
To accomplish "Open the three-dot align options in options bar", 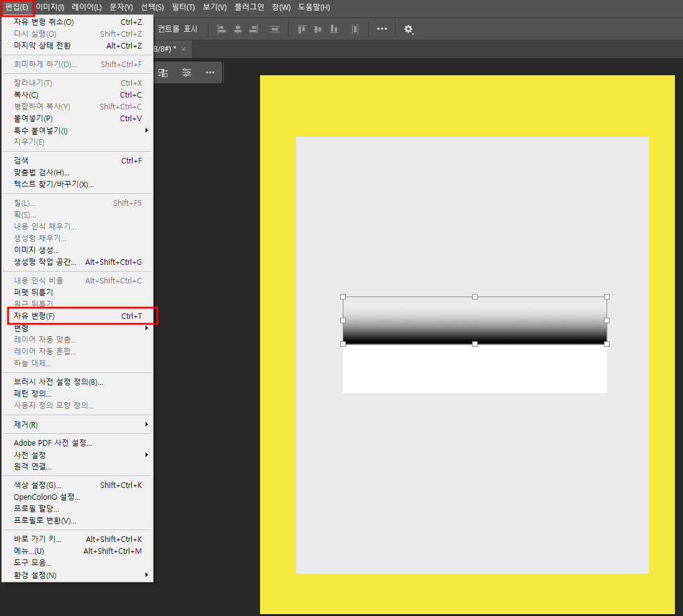I will coord(382,29).
